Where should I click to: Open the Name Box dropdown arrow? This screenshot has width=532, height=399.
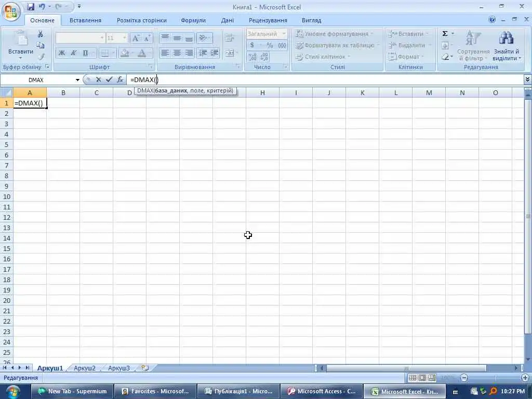[77, 80]
